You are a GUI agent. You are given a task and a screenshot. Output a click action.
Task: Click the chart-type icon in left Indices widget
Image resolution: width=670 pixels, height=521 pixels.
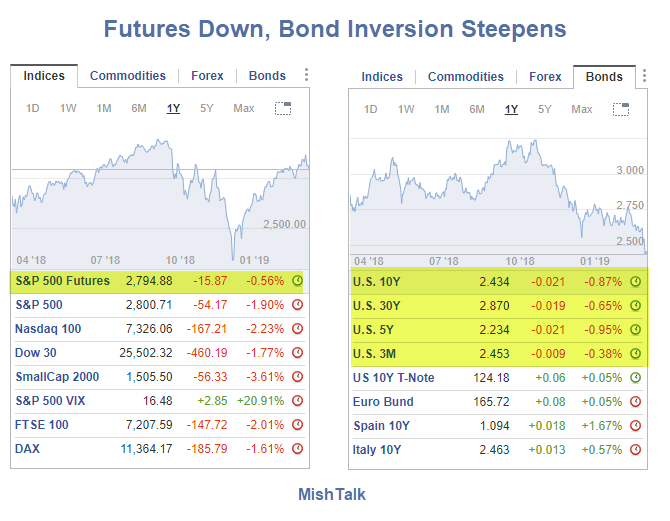tap(283, 108)
